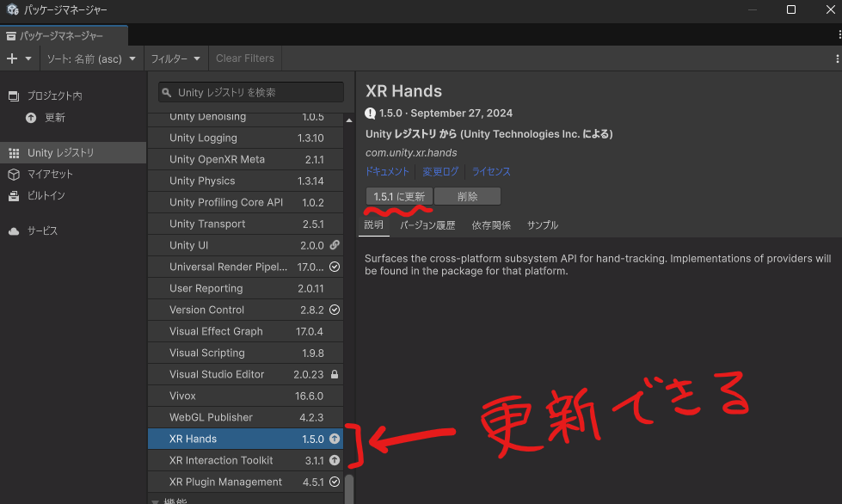Switch to the 説明 description tab
This screenshot has height=504, width=842.
pos(374,224)
